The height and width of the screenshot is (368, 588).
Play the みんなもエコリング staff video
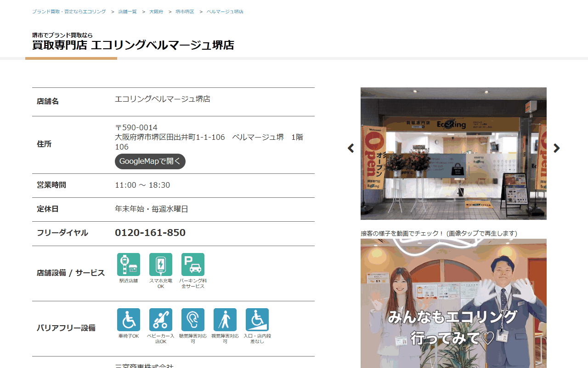[x=453, y=303]
